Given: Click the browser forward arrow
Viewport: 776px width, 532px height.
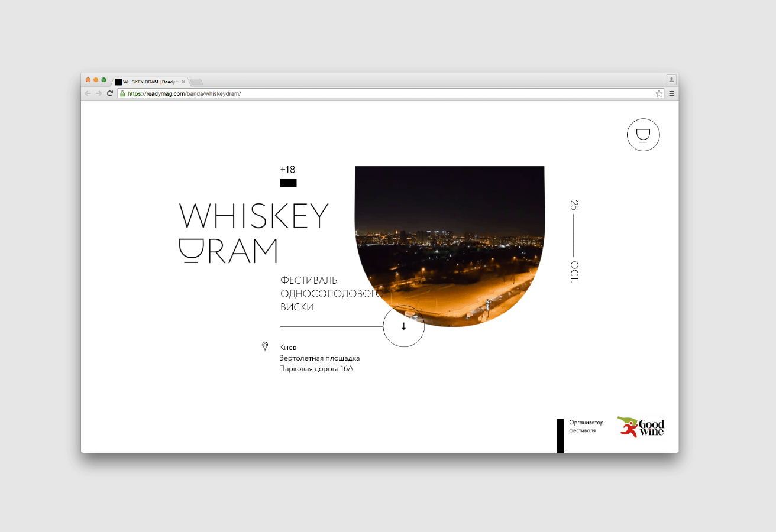Looking at the screenshot, I should pos(99,93).
